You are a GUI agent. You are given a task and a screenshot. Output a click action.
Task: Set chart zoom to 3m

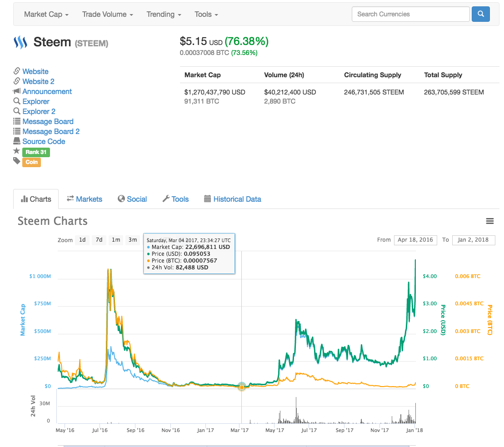tap(132, 240)
